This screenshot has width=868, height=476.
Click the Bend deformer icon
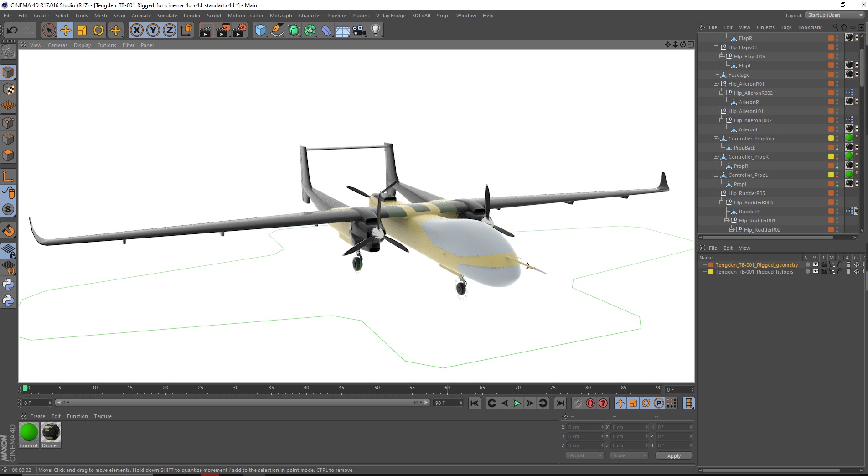pos(326,31)
